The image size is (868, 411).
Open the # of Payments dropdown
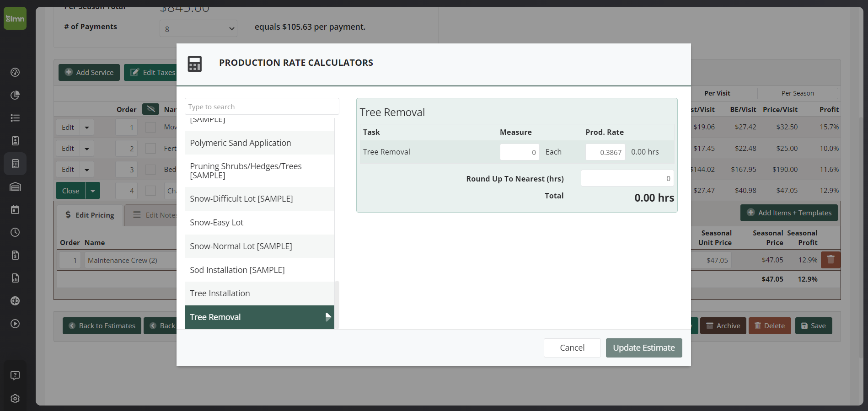(x=198, y=29)
